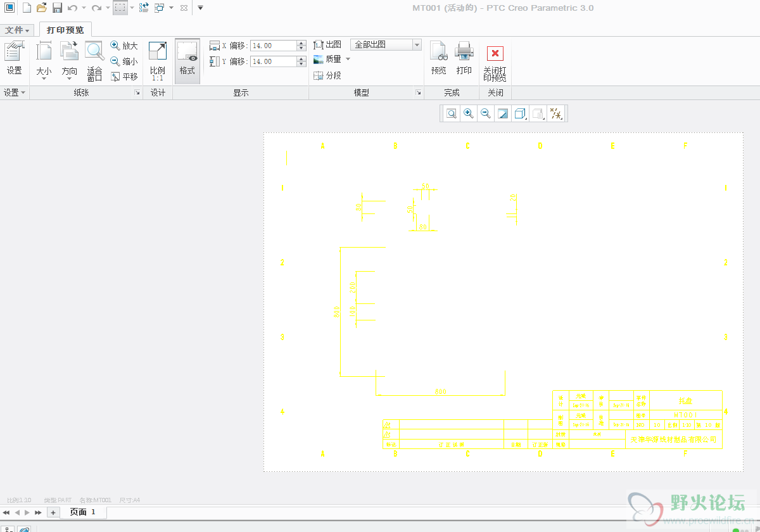This screenshot has width=760, height=532.
Task: Click the save disk icon in quick toolbar
Action: (x=57, y=8)
